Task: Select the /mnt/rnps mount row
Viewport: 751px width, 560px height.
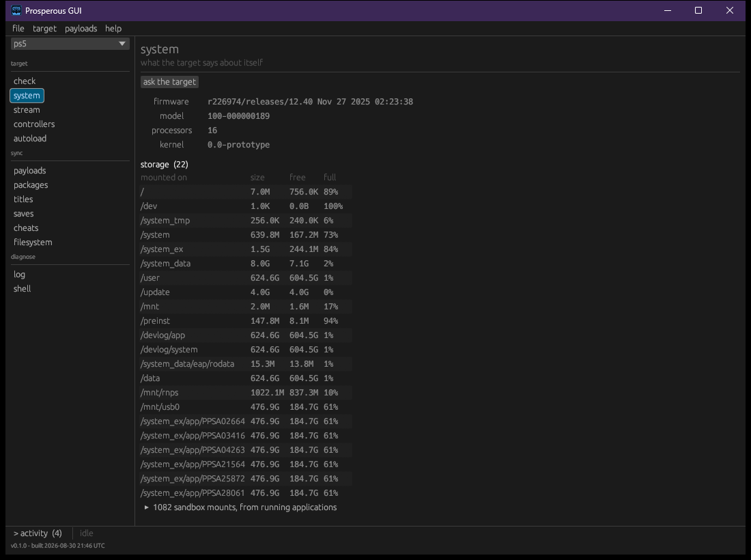Action: tap(246, 393)
